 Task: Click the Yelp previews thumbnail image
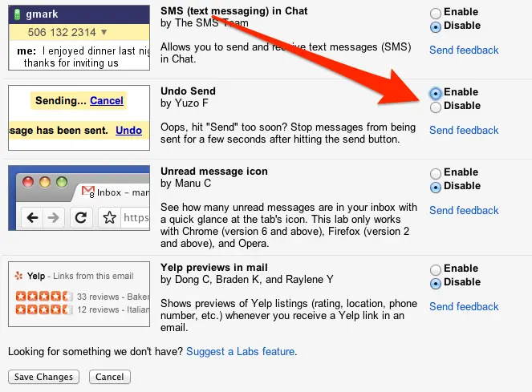point(79,294)
